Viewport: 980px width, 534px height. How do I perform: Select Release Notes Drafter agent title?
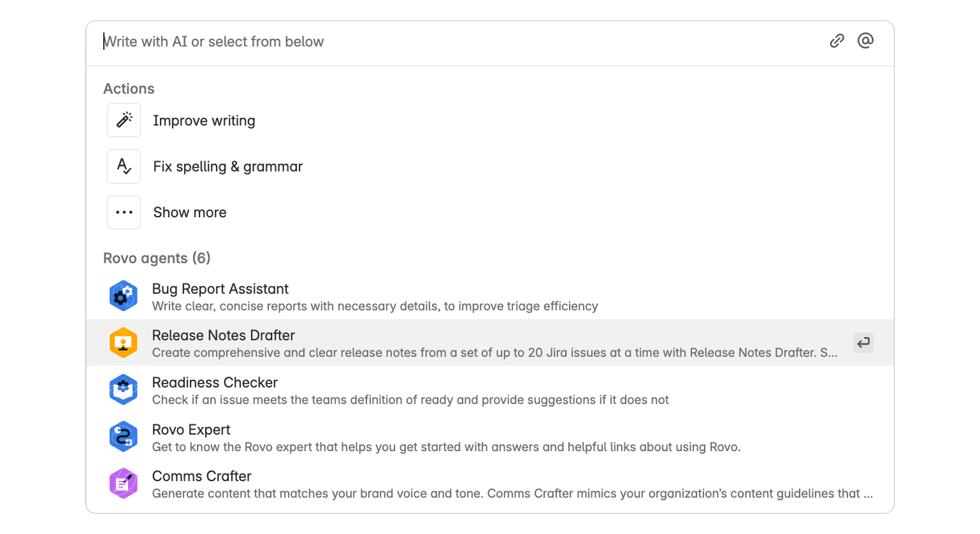point(224,335)
